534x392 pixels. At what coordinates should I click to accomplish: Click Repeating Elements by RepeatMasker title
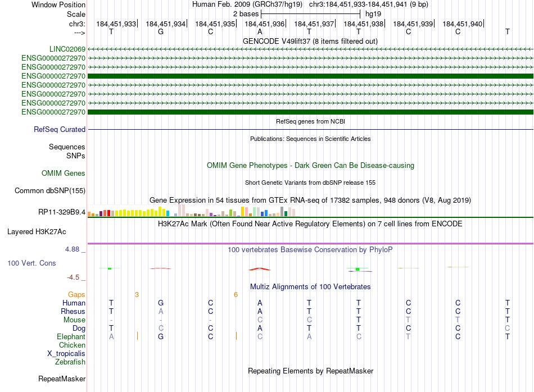310,371
